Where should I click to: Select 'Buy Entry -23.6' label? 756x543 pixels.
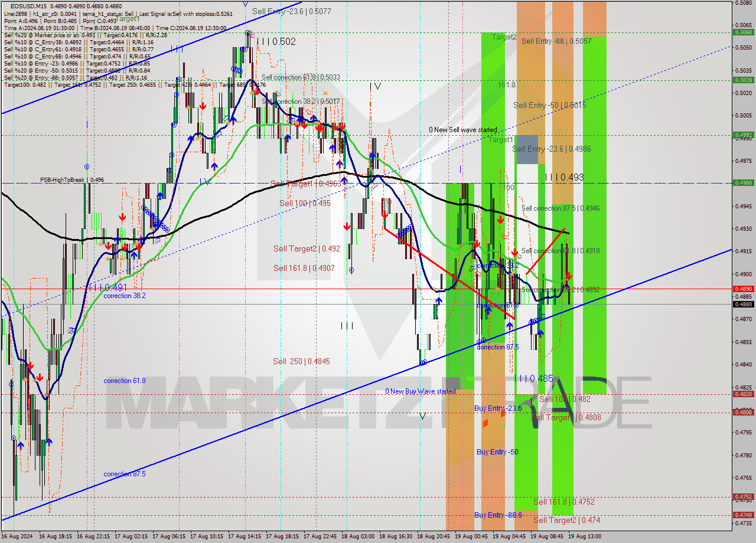[x=498, y=408]
